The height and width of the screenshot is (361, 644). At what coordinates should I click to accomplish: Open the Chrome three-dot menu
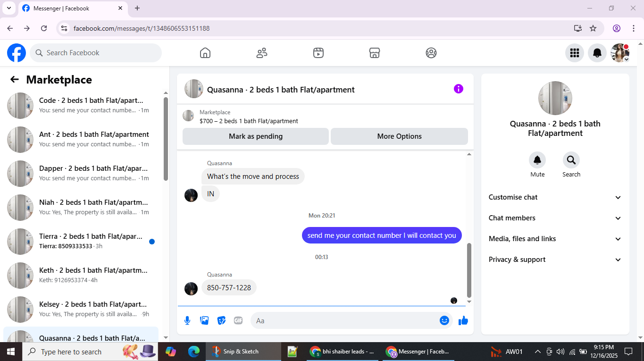coord(634,28)
